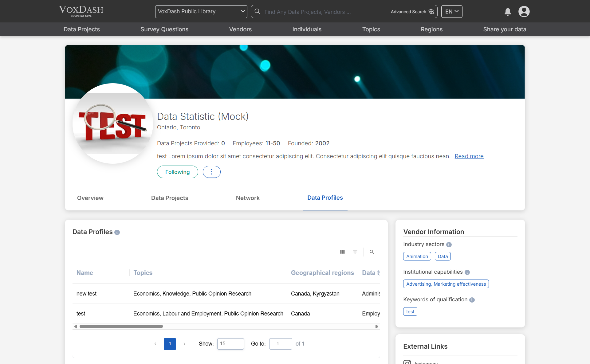Screen dimensions: 590x364
Task: Open the three-dot vendor options menu
Action: (x=211, y=172)
